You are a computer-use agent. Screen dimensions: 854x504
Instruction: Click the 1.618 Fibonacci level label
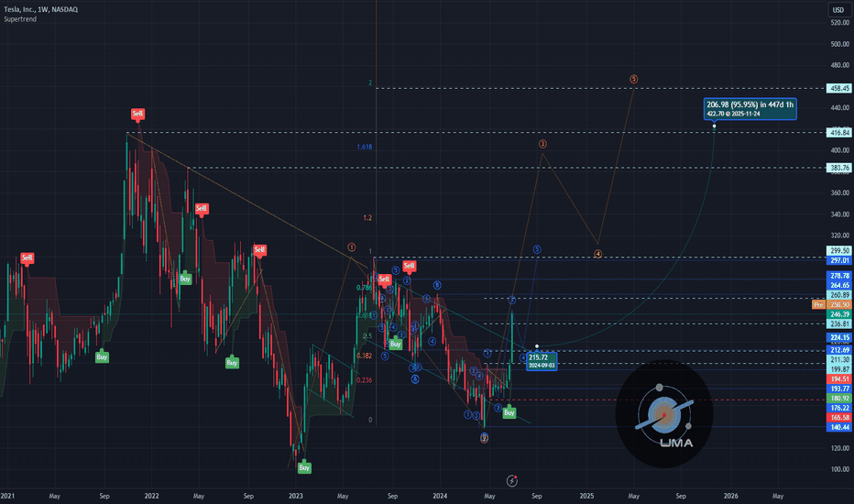point(365,148)
